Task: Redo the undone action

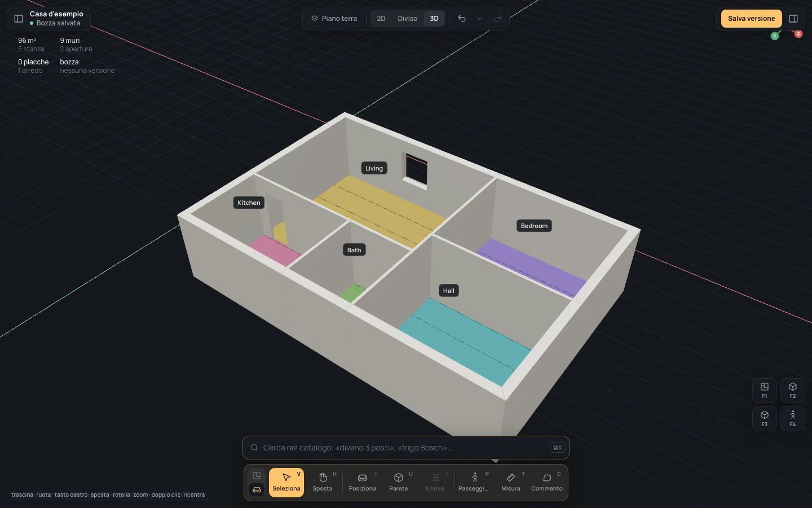Action: (x=498, y=19)
